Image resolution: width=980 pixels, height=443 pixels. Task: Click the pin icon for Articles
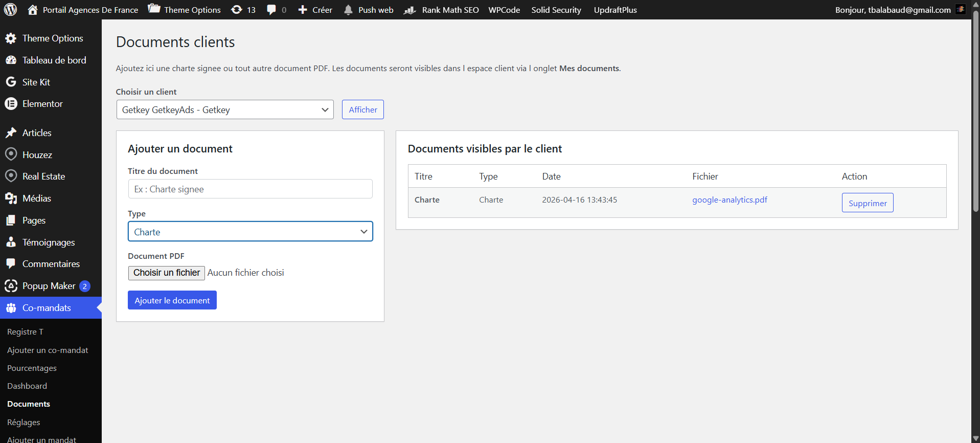click(11, 133)
